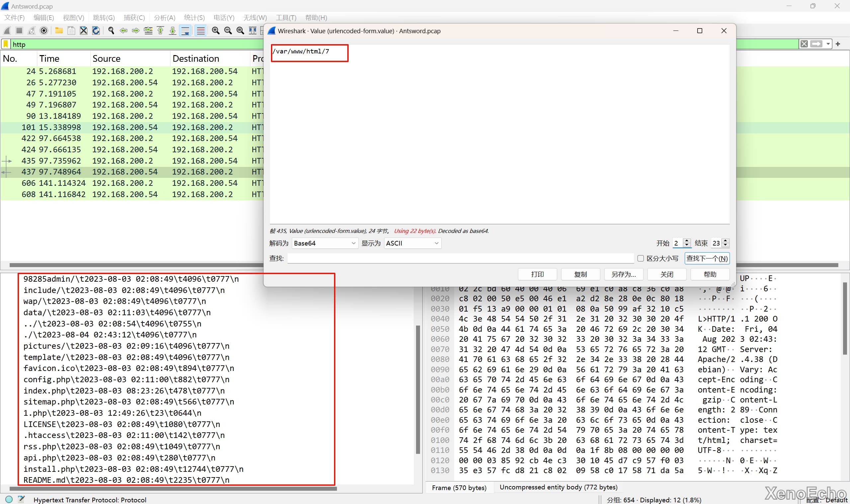Click the open capture file folder icon
This screenshot has width=850, height=504.
(x=59, y=31)
